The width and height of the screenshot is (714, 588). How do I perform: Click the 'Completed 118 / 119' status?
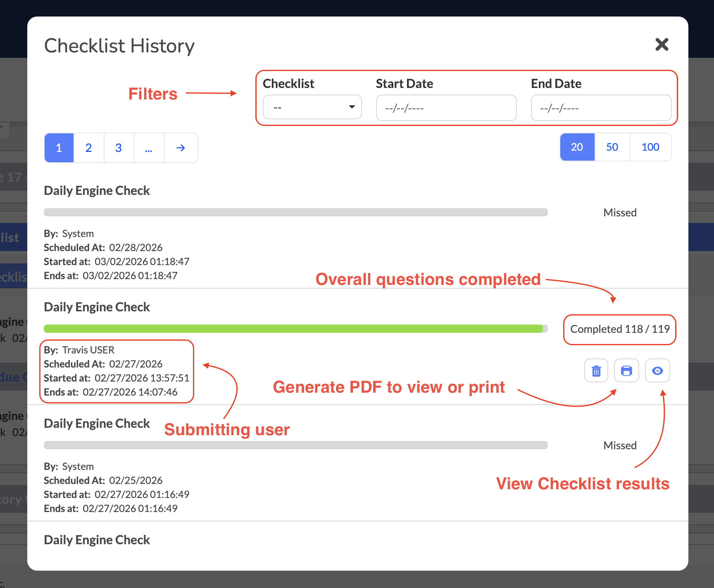(x=620, y=329)
